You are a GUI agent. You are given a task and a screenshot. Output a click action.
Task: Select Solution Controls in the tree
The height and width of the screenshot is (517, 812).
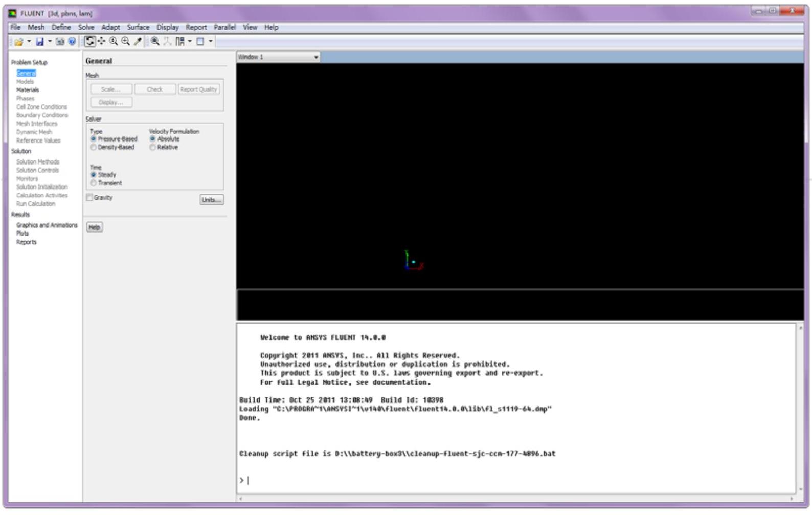coord(37,170)
